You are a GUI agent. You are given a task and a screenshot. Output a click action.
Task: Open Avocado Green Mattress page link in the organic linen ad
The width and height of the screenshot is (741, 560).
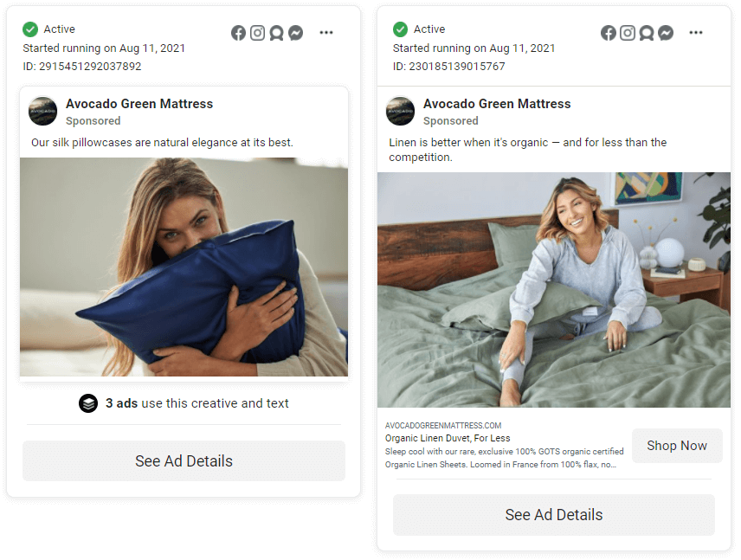497,104
